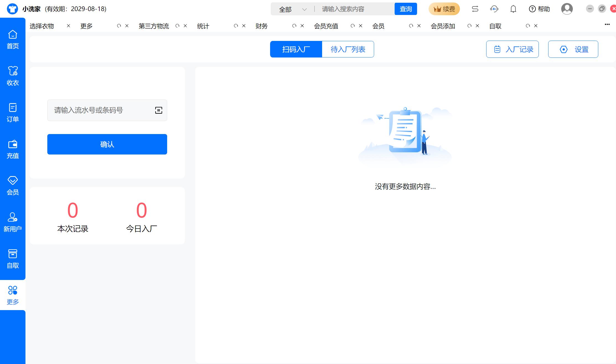The height and width of the screenshot is (364, 616).
Task: Open the AI customer service headset icon
Action: 494,9
